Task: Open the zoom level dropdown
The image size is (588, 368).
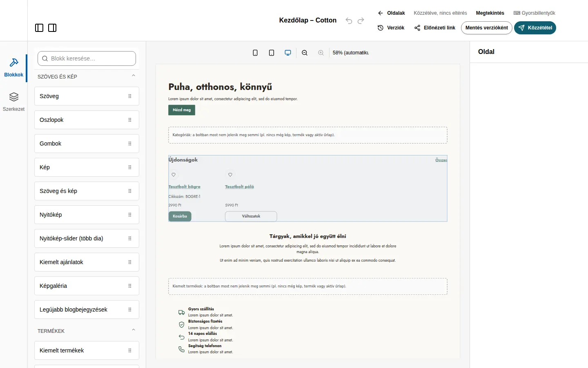Action: pos(350,53)
